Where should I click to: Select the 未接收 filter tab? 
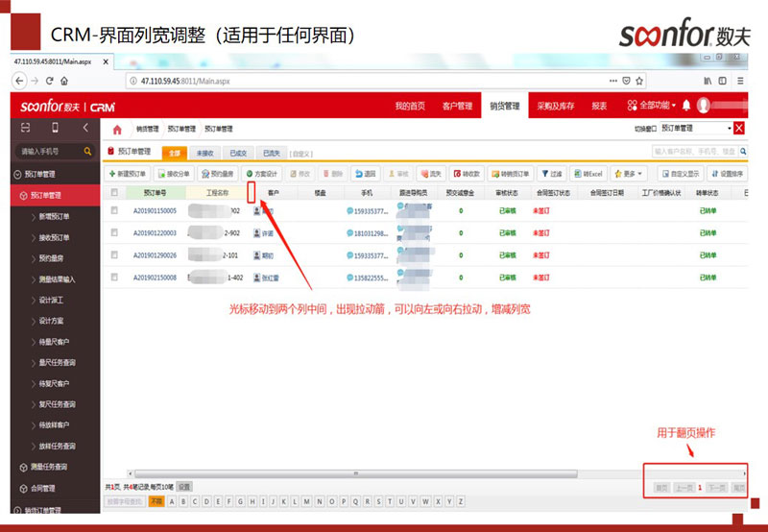(204, 152)
